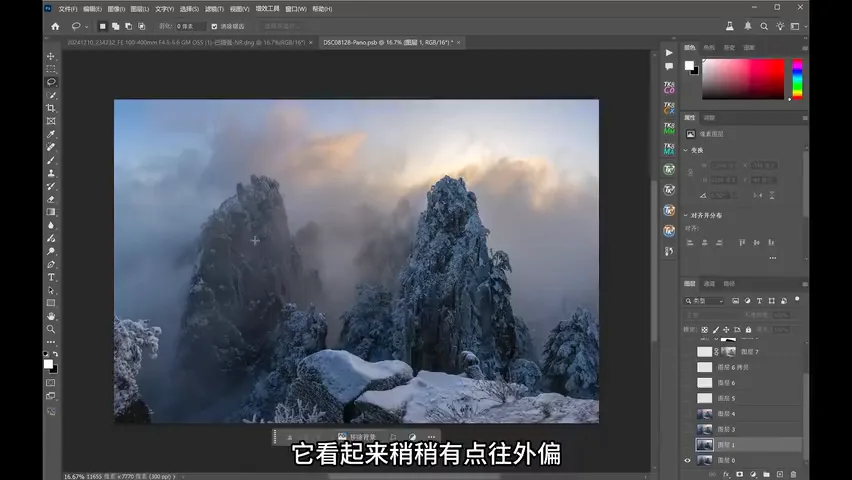Switch to the 通道 channels tab
The width and height of the screenshot is (852, 480).
(x=709, y=284)
